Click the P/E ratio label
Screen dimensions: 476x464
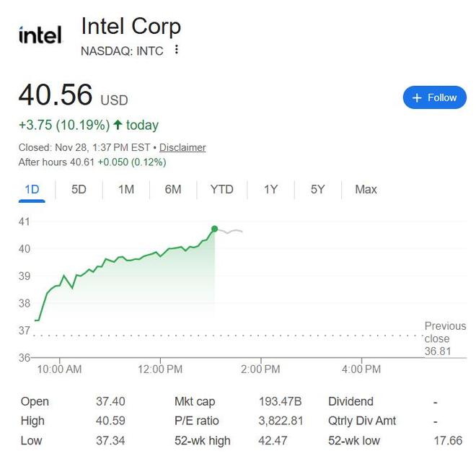pyautogui.click(x=196, y=421)
